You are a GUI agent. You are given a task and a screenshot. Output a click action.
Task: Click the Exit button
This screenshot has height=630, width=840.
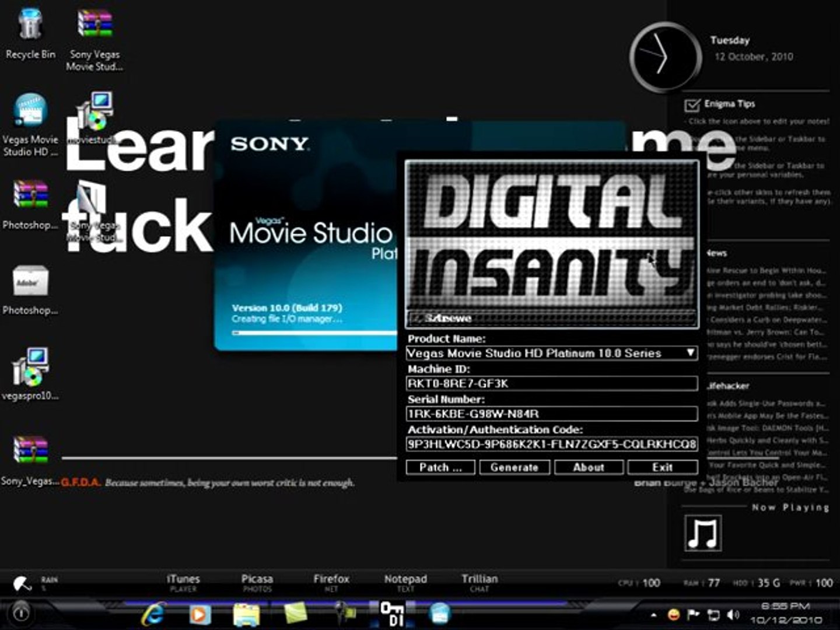coord(663,467)
